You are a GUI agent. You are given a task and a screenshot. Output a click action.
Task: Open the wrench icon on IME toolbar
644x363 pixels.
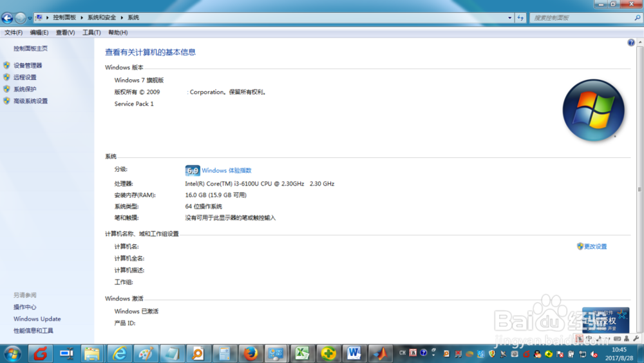(x=636, y=338)
